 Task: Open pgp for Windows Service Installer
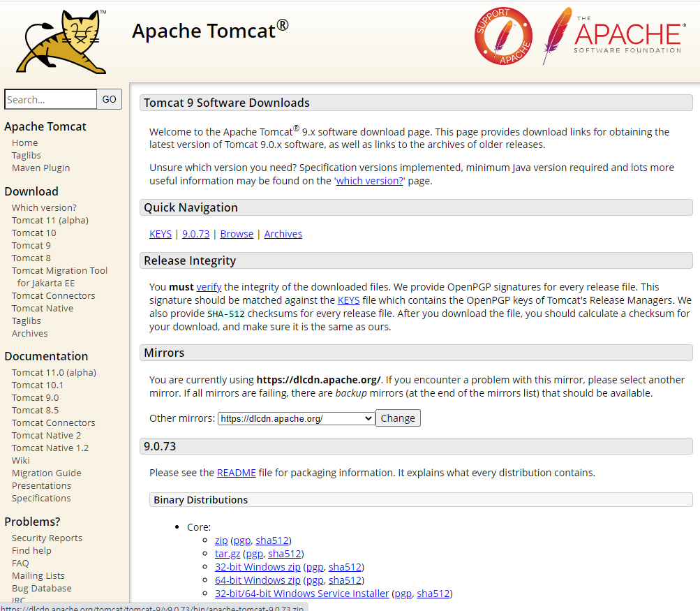[403, 593]
